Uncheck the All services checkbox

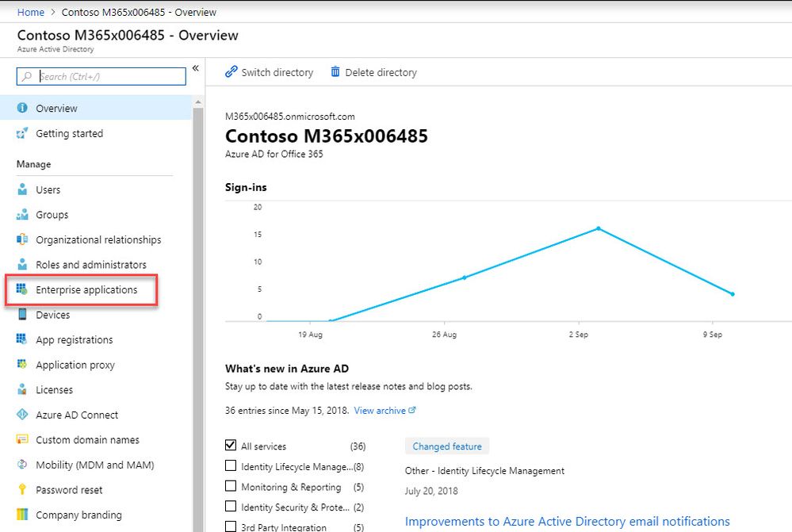[x=231, y=445]
